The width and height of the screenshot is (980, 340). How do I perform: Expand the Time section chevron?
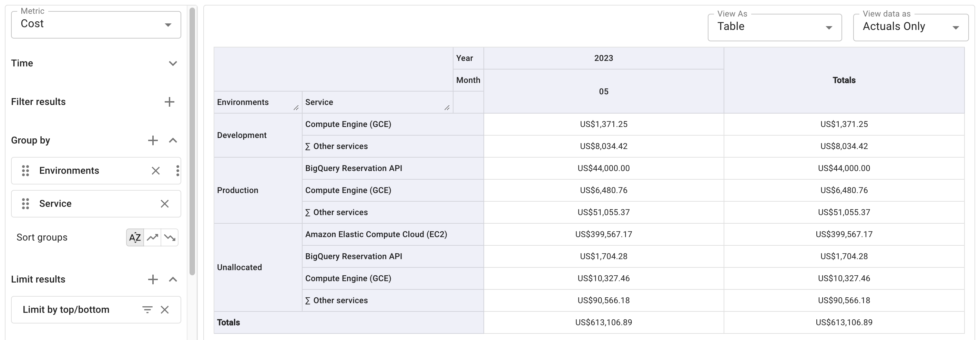[x=173, y=63]
